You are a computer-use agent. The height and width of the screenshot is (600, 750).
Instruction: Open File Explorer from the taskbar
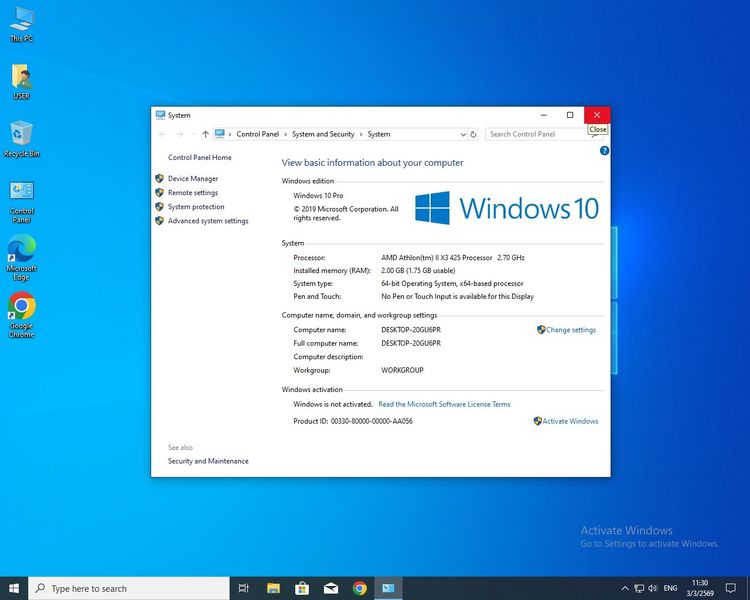pos(273,588)
